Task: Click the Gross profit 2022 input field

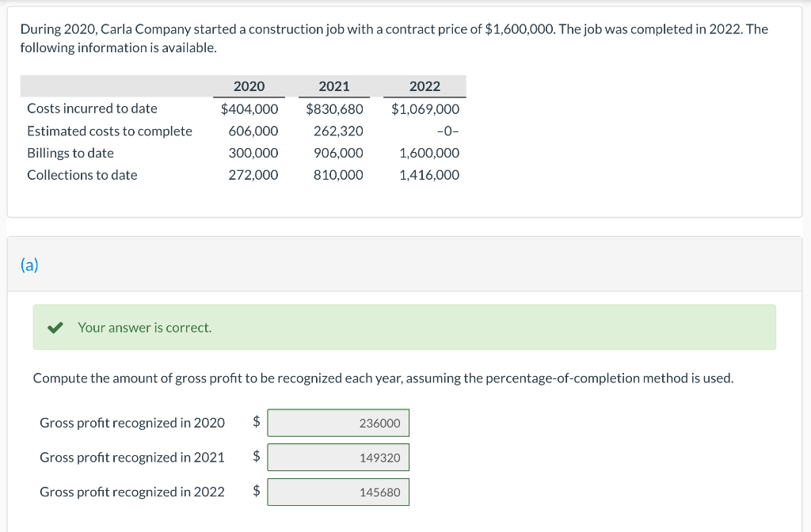Action: click(338, 492)
